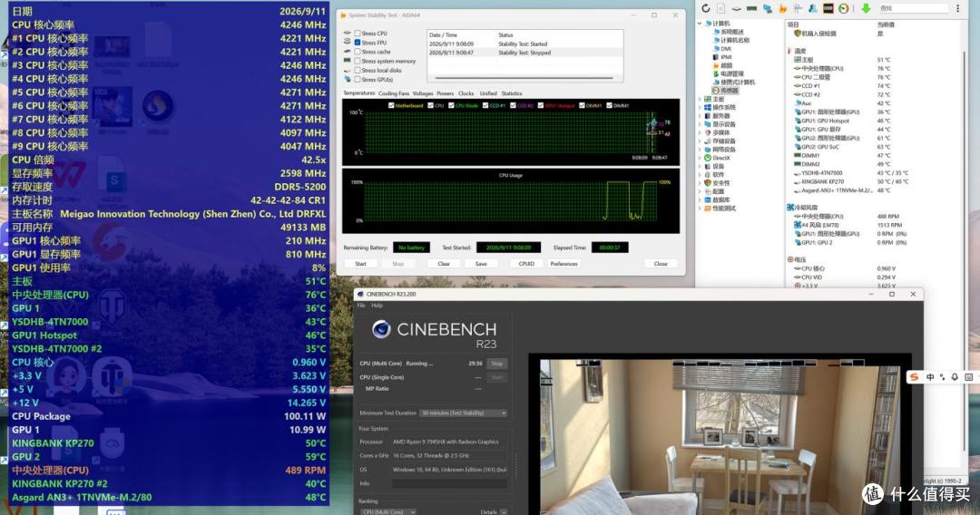Click the microphone icon on input method bar
This screenshot has height=515, width=980.
click(955, 377)
